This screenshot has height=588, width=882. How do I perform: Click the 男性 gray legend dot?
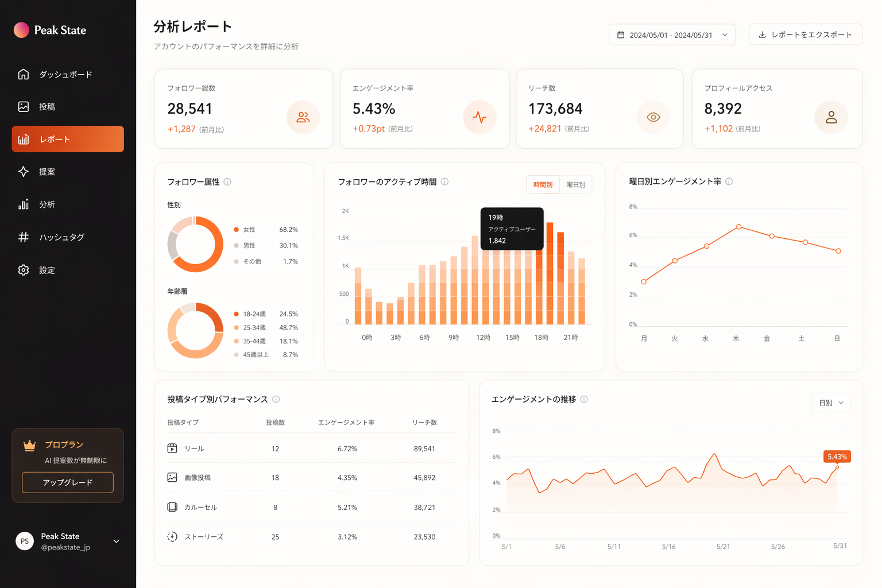pos(236,245)
